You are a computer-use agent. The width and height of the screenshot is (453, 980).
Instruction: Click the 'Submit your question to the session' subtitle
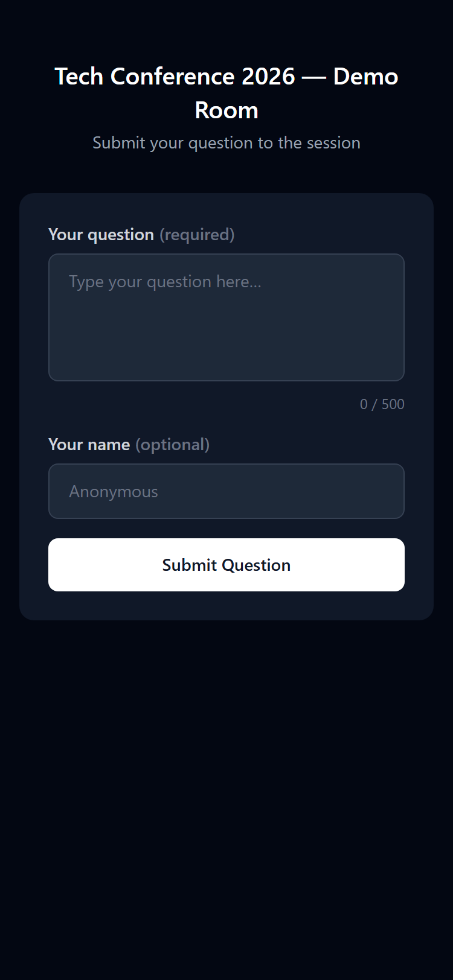click(x=226, y=143)
